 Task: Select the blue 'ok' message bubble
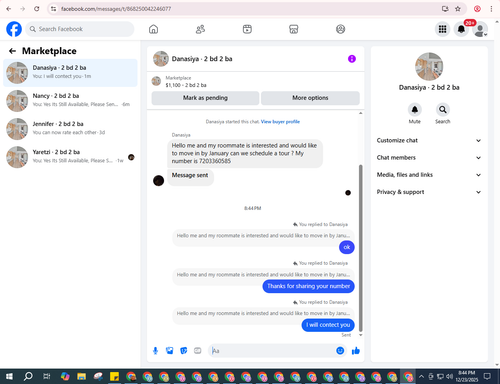tap(347, 247)
